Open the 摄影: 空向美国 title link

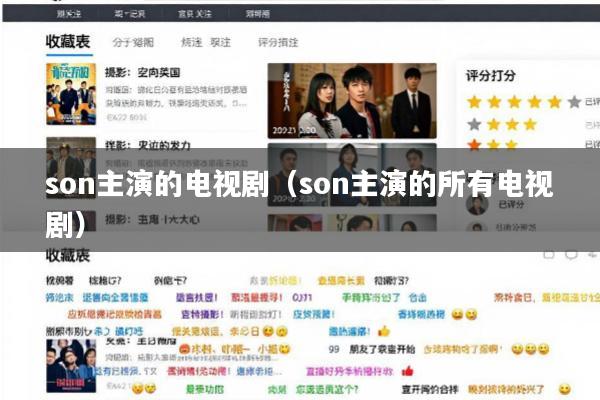click(142, 72)
